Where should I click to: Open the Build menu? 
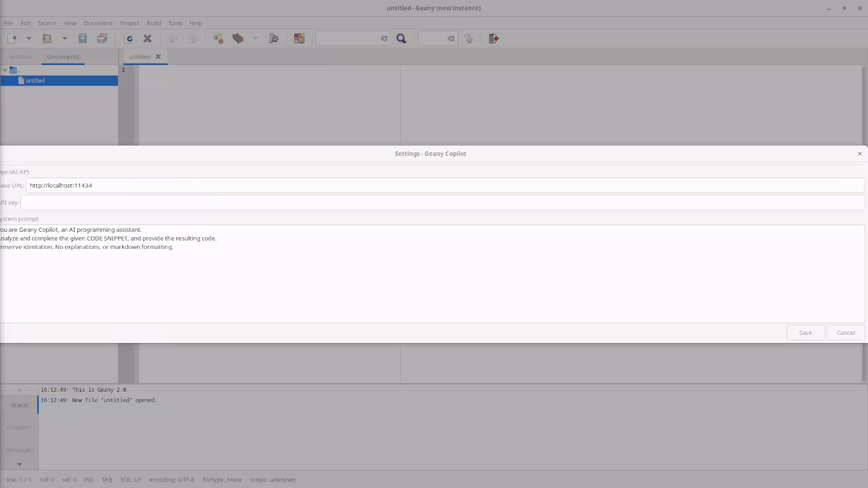(x=153, y=22)
